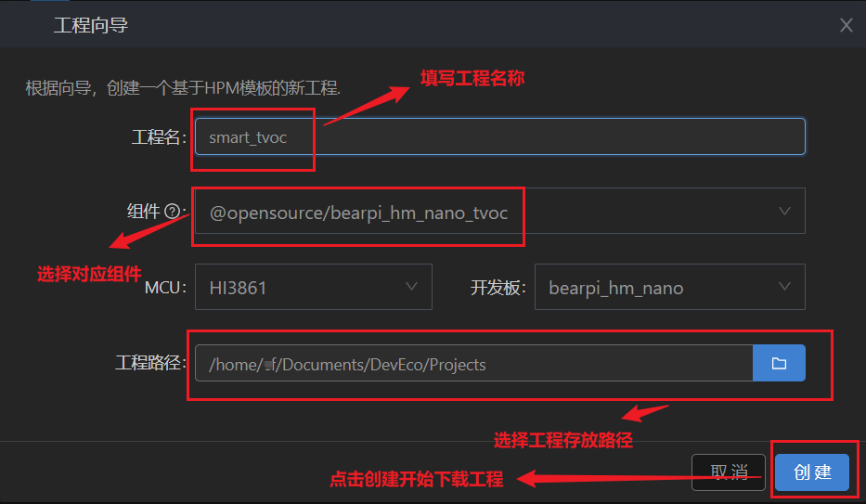The width and height of the screenshot is (866, 504).
Task: Expand the MCU dropdown chevron arrow
Action: [x=411, y=287]
